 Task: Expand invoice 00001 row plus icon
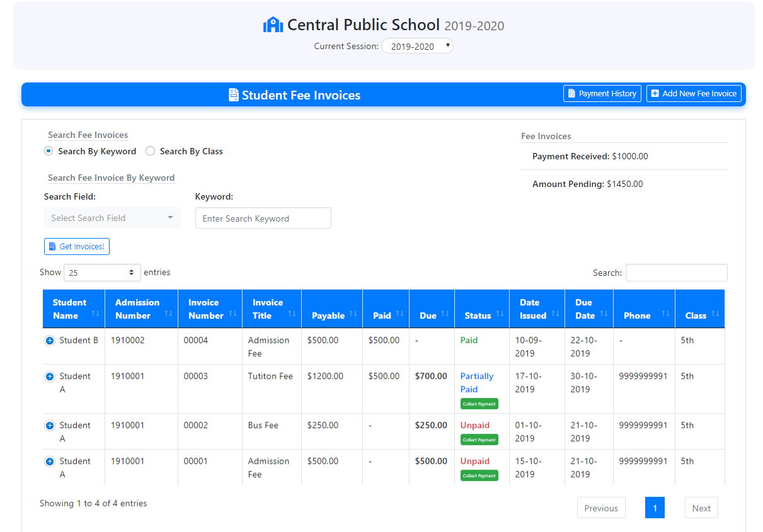pos(50,461)
